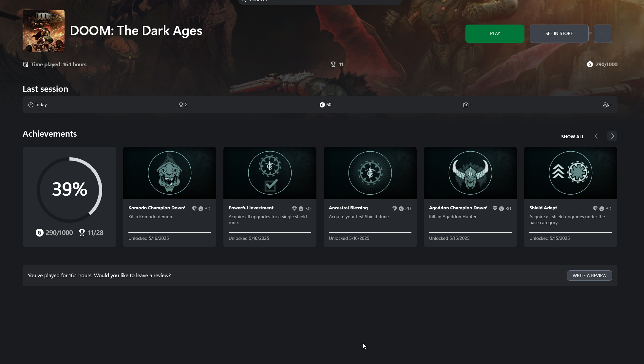Click the last session Gamerscore icon near 60

click(x=322, y=105)
